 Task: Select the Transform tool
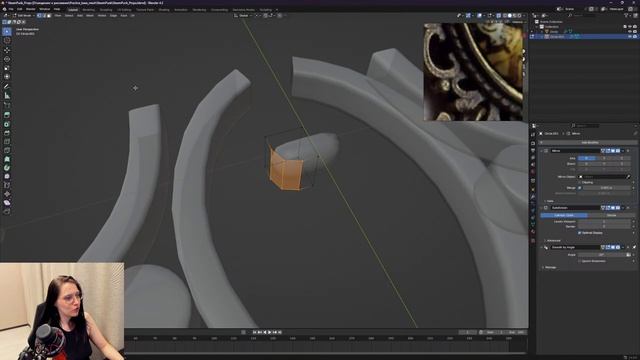7,77
